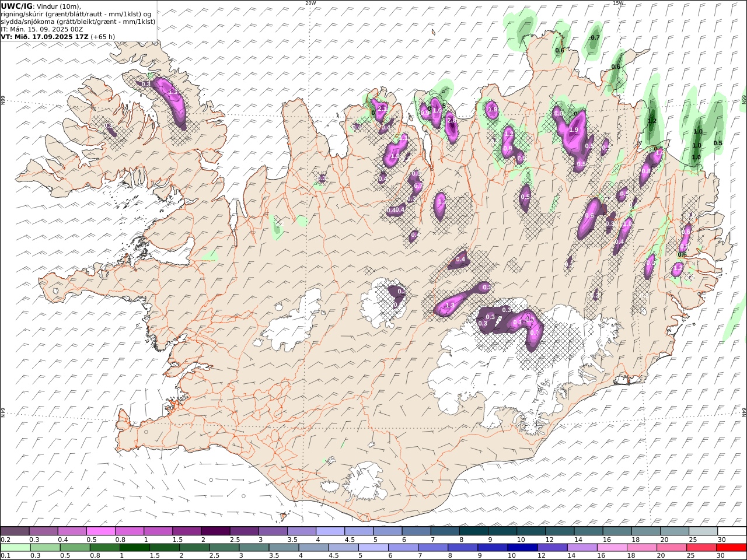Viewport: 747px width, 560px height.
Task: Click the lightest green 0.1 swatch in lower legend
Action: tap(16, 547)
